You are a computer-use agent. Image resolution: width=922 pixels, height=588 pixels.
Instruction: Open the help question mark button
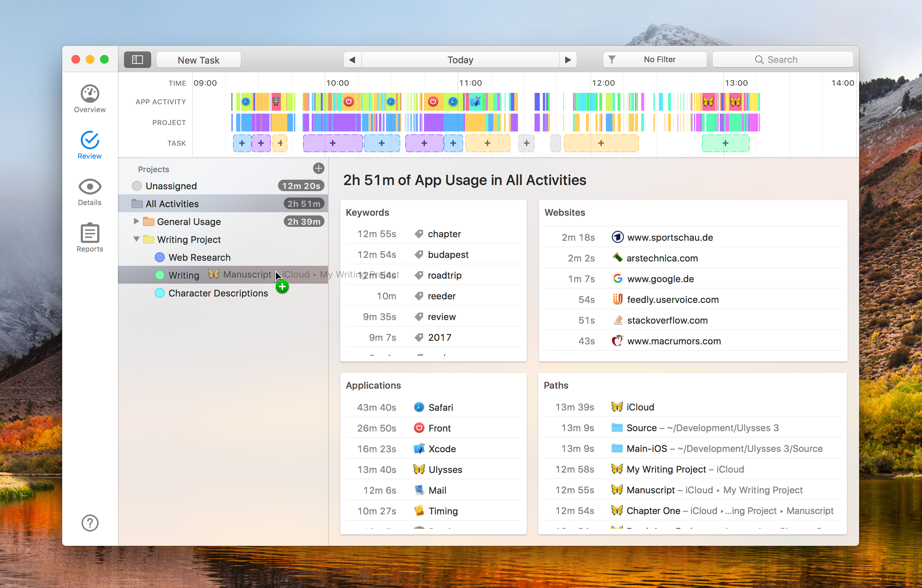pyautogui.click(x=90, y=523)
